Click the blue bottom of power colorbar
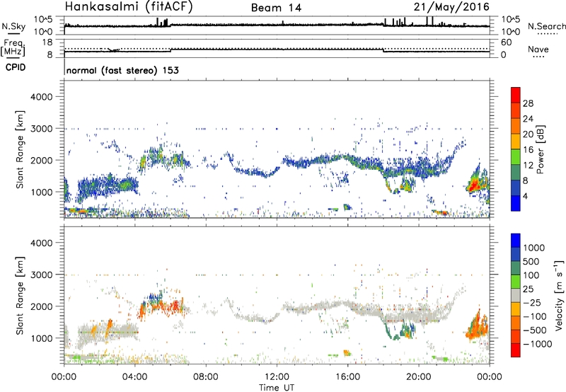Viewport: 566px width, 392px height. click(x=516, y=202)
